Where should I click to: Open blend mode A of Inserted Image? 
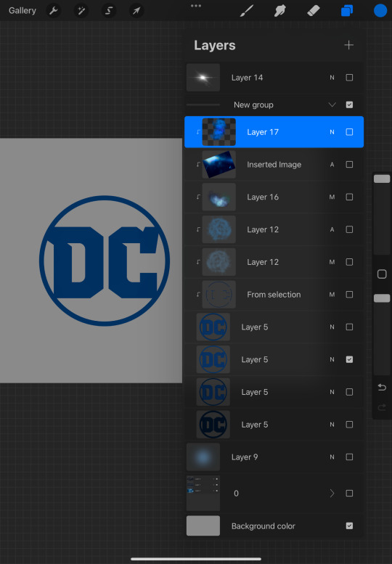(332, 164)
